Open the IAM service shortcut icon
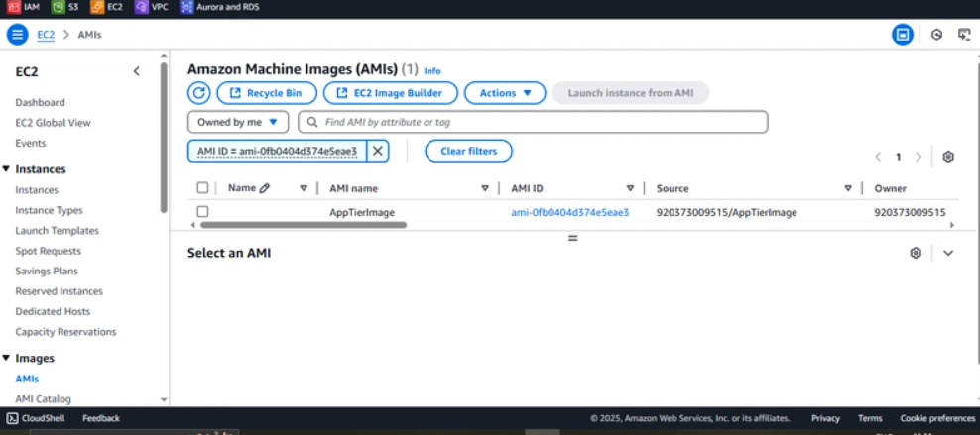This screenshot has height=435, width=980. coord(13,8)
